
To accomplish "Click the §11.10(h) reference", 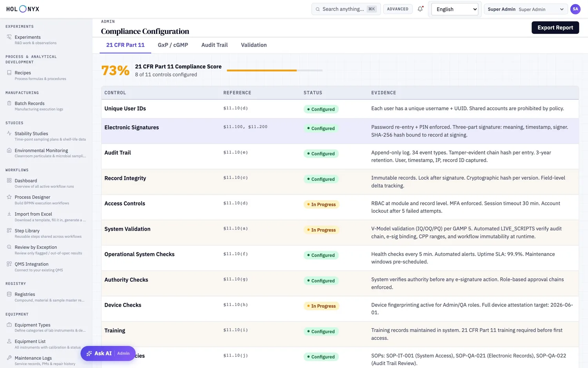I will click(236, 304).
